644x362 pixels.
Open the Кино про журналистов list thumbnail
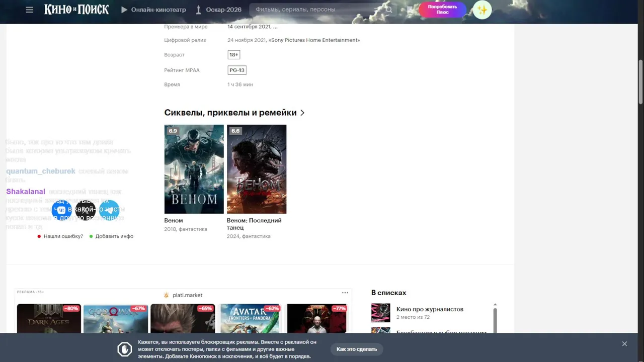click(x=381, y=313)
